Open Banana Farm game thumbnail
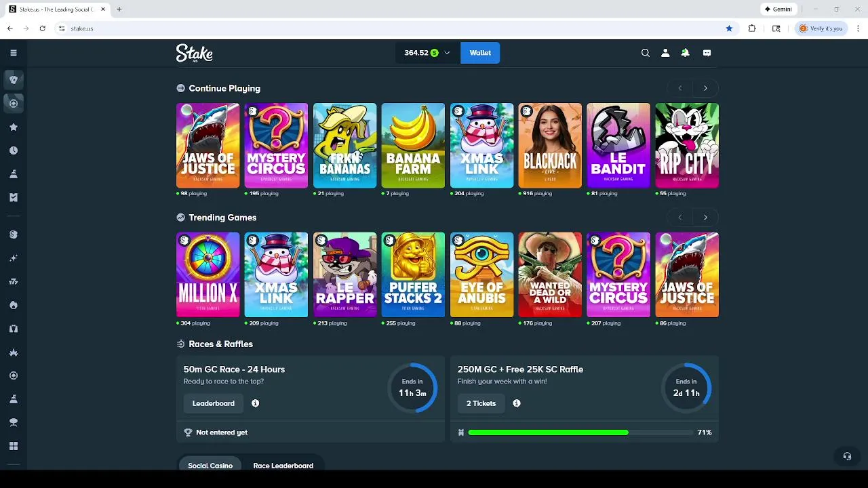This screenshot has height=488, width=868. [413, 146]
